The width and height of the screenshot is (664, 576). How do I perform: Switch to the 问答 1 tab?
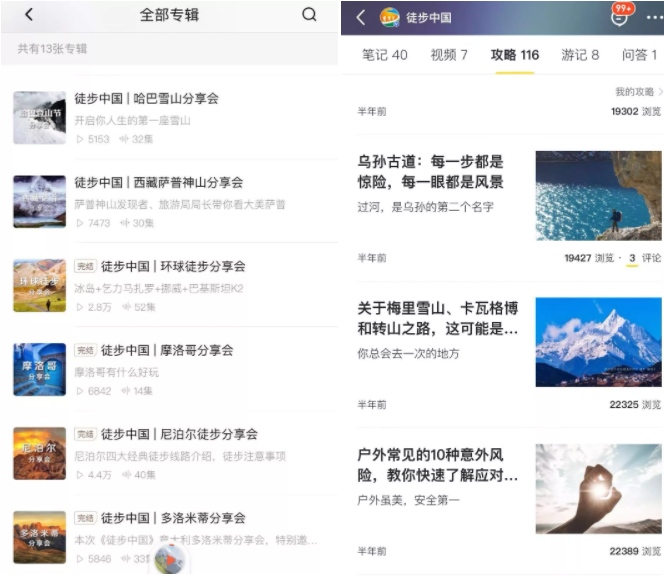point(639,55)
